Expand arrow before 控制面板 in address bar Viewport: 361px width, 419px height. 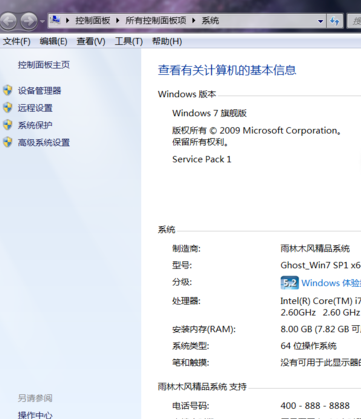click(x=67, y=21)
